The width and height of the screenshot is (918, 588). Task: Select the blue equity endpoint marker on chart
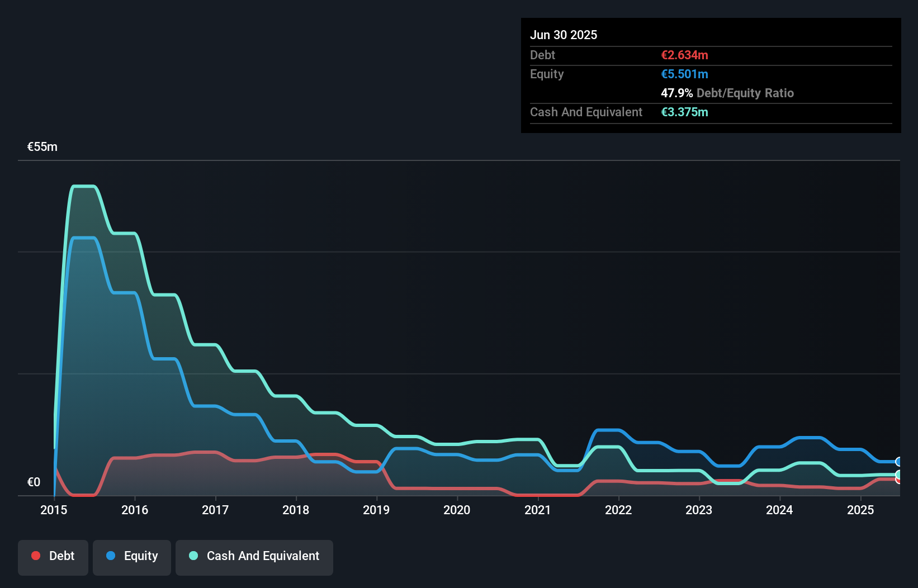tap(898, 462)
